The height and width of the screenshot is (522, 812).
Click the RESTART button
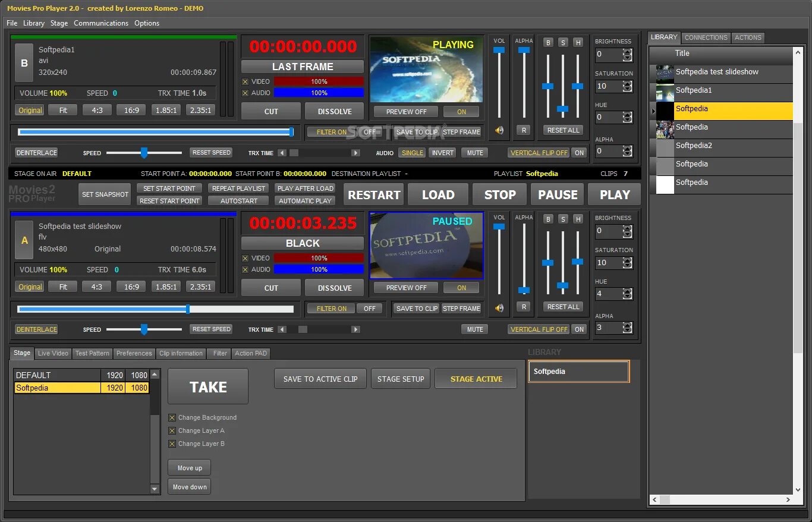pyautogui.click(x=374, y=195)
